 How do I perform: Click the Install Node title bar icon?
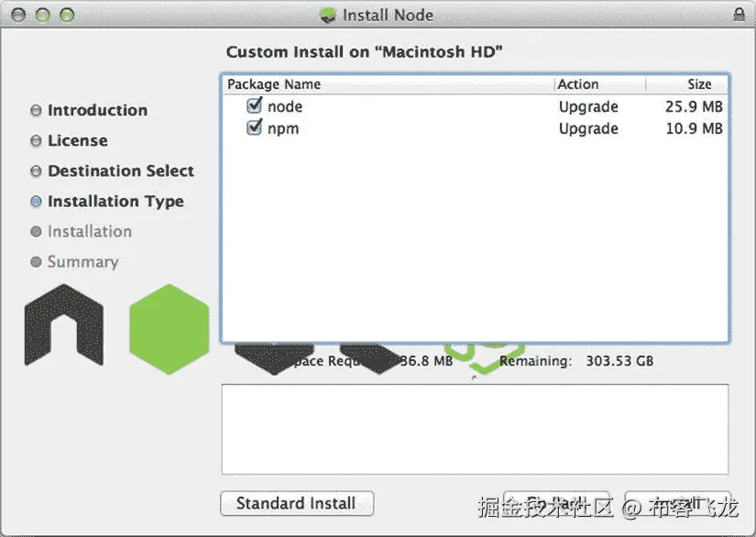pyautogui.click(x=328, y=16)
